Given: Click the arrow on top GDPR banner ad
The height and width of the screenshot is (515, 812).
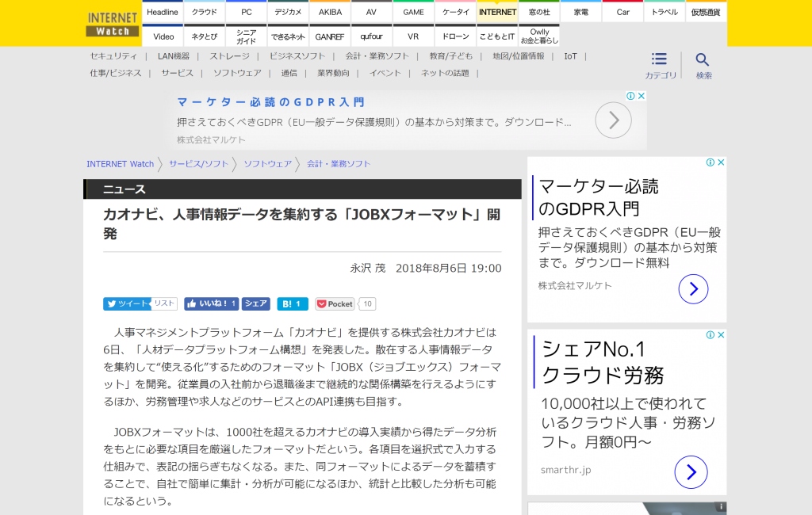Looking at the screenshot, I should [x=613, y=120].
